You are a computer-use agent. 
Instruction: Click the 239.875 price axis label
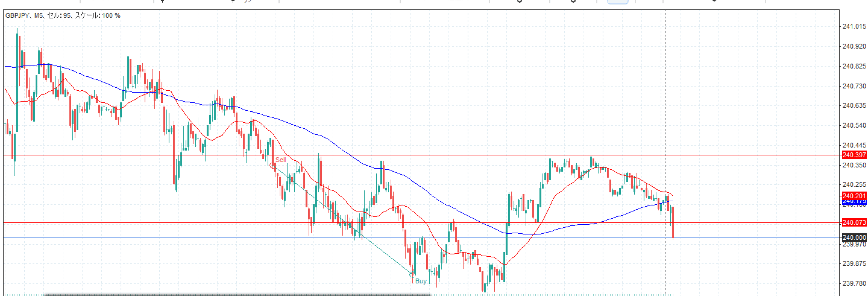click(854, 263)
